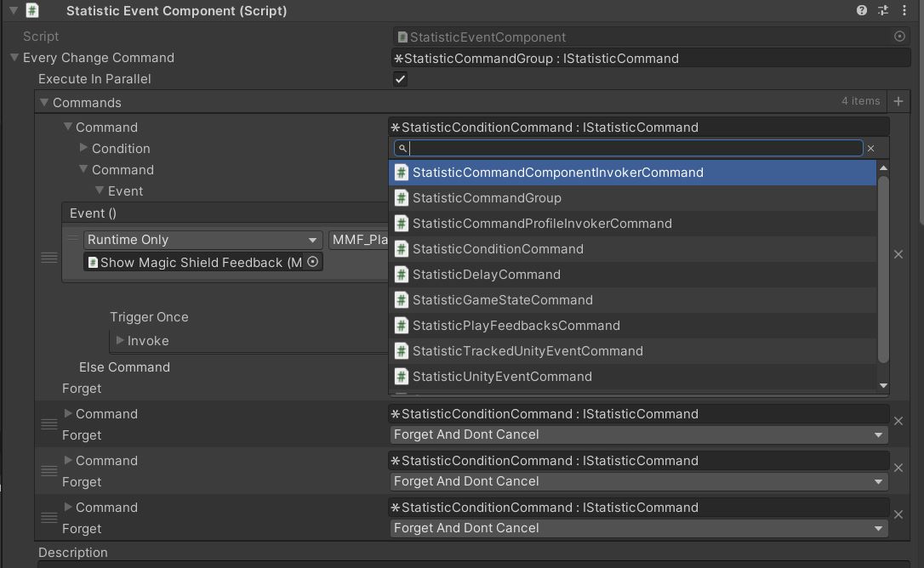Open component help reference icon
The height and width of the screenshot is (568, 924).
862,11
